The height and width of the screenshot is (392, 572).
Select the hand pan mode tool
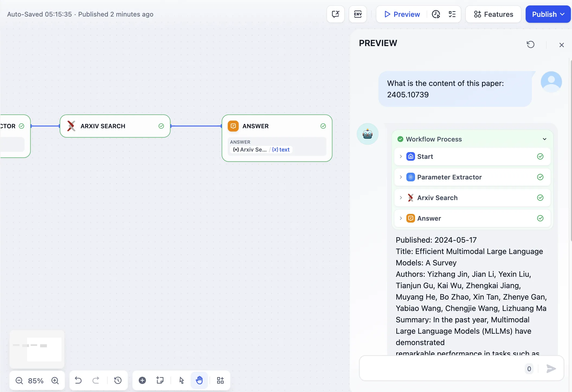point(199,380)
